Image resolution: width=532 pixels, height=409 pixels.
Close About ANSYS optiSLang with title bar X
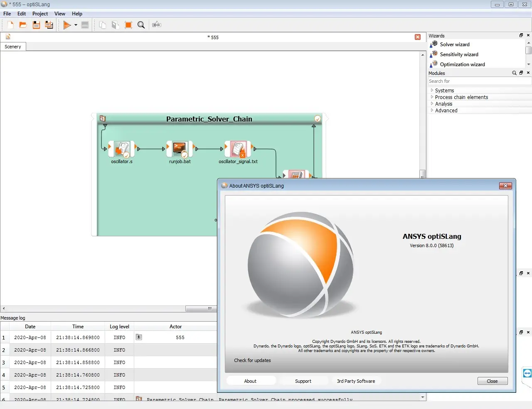pos(505,186)
